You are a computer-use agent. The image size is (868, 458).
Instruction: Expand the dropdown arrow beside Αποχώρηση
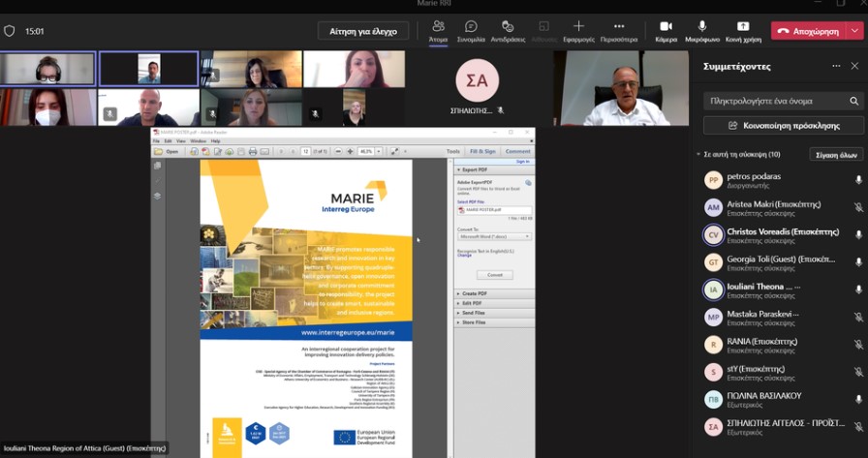click(x=854, y=31)
